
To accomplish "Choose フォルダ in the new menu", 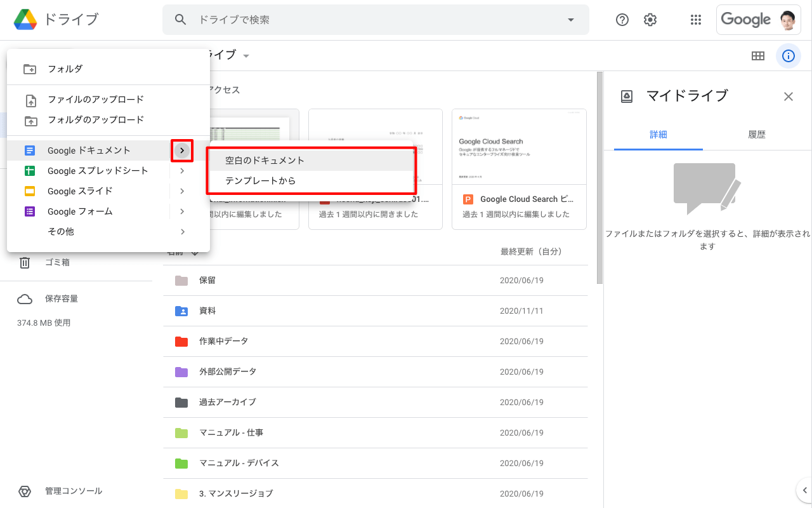I will point(108,69).
